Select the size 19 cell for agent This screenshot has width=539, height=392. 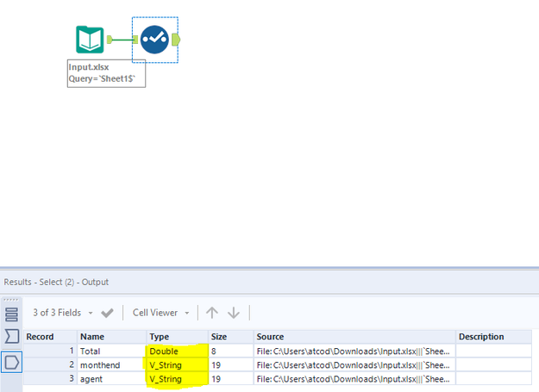231,378
